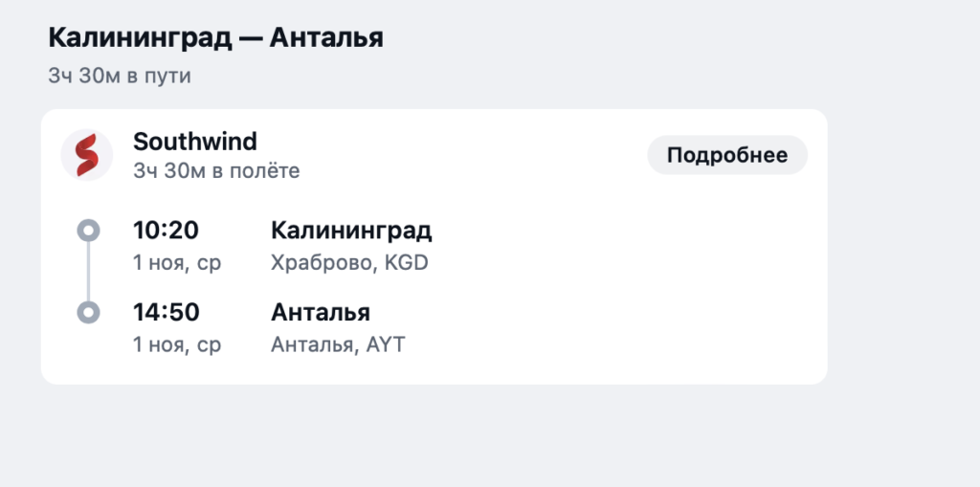Image resolution: width=980 pixels, height=487 pixels.
Task: Click arrival time 14:50
Action: (165, 313)
